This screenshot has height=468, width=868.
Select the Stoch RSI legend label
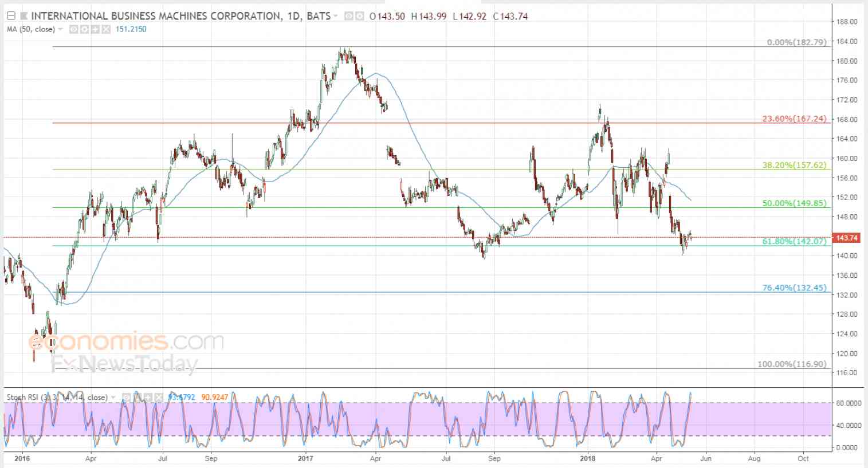tap(57, 397)
